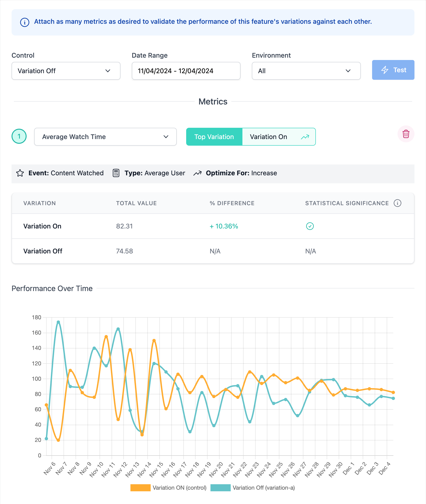Click the Statistical Significance info icon
Image resolution: width=426 pixels, height=504 pixels.
398,203
